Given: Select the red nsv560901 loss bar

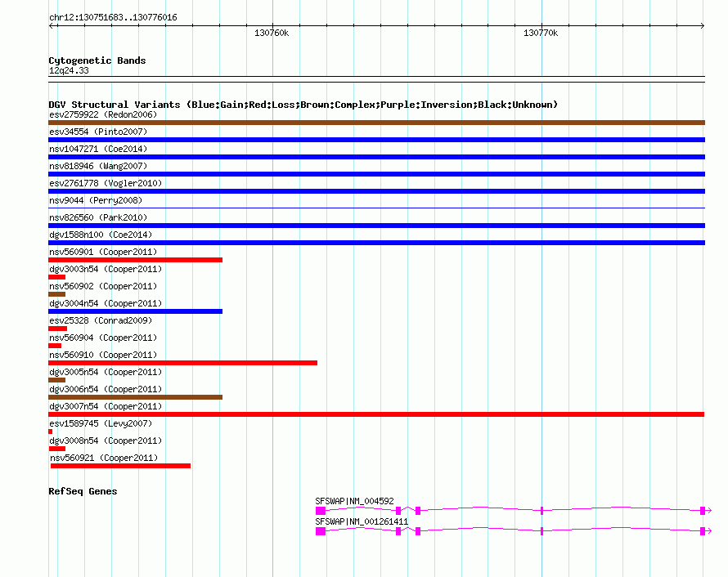Looking at the screenshot, I should (x=135, y=260).
